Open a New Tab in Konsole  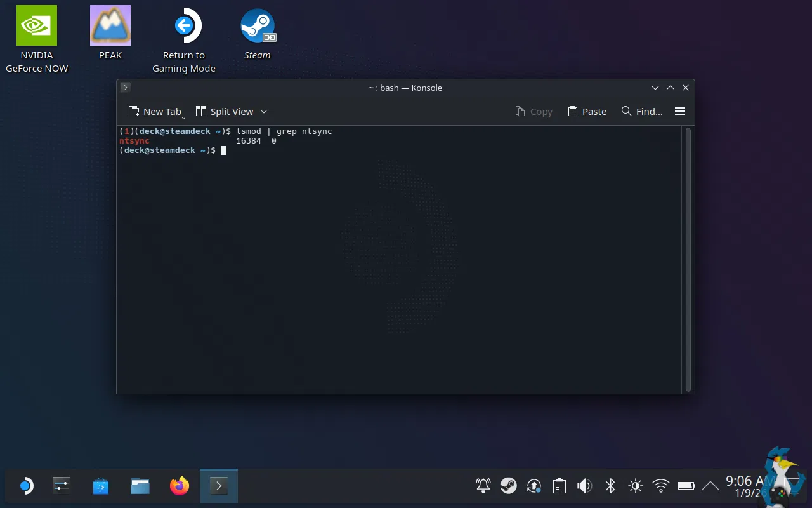tap(154, 111)
